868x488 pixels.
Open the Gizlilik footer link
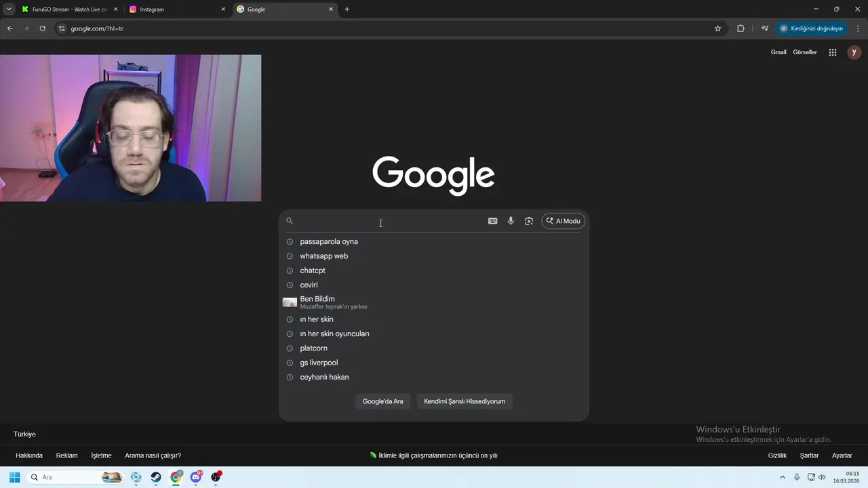[777, 455]
